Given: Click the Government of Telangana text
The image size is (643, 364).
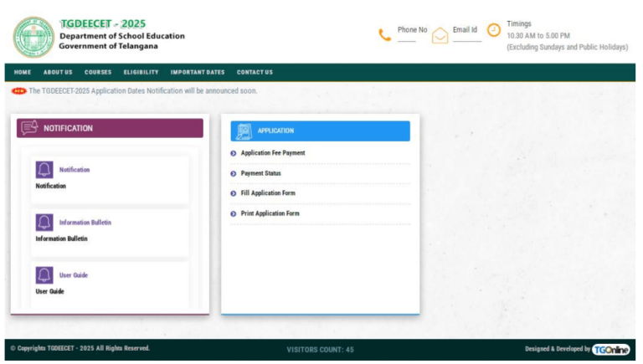Looking at the screenshot, I should point(108,46).
